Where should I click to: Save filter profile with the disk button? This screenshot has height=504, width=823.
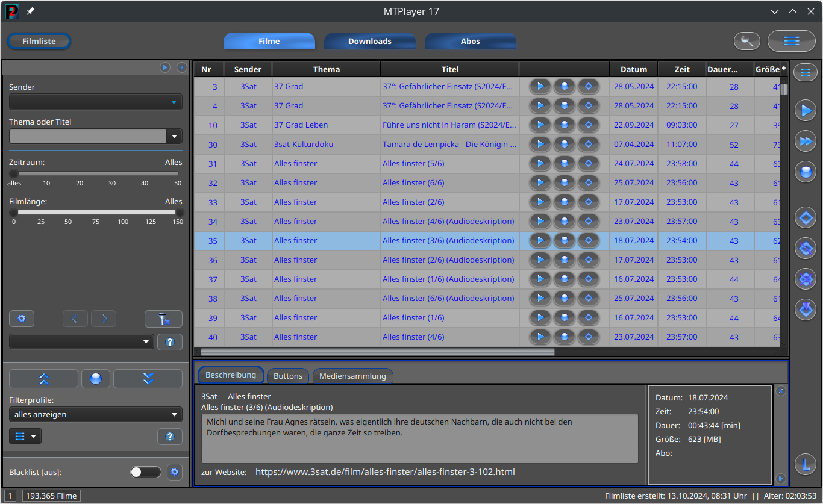[x=95, y=379]
